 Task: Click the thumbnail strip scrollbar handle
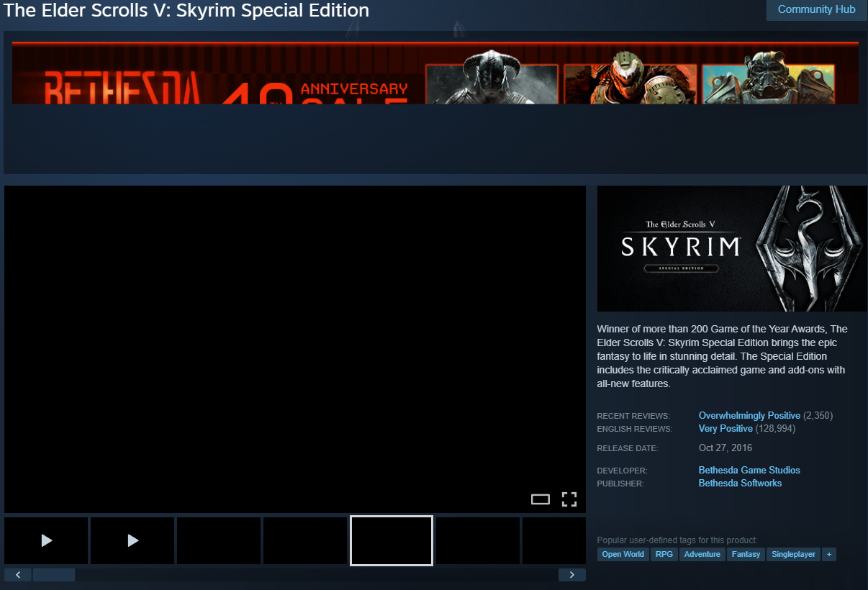[x=54, y=575]
